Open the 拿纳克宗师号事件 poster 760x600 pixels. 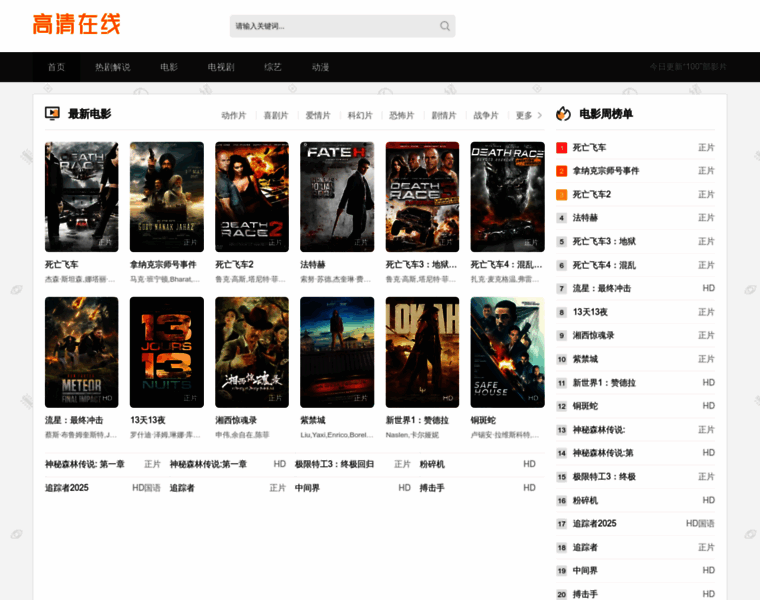[167, 197]
